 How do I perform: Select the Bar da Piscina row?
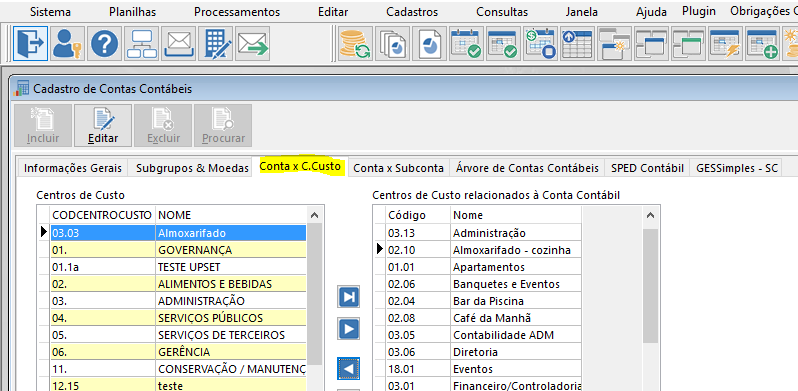483,301
